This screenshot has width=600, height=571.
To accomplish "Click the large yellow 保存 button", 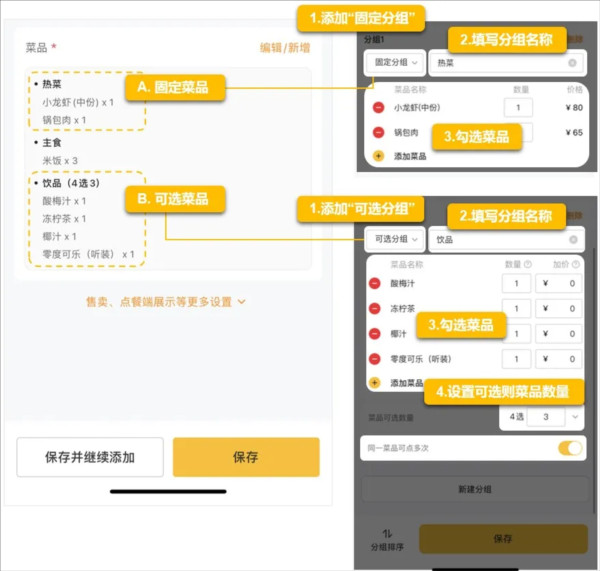I will point(246,457).
